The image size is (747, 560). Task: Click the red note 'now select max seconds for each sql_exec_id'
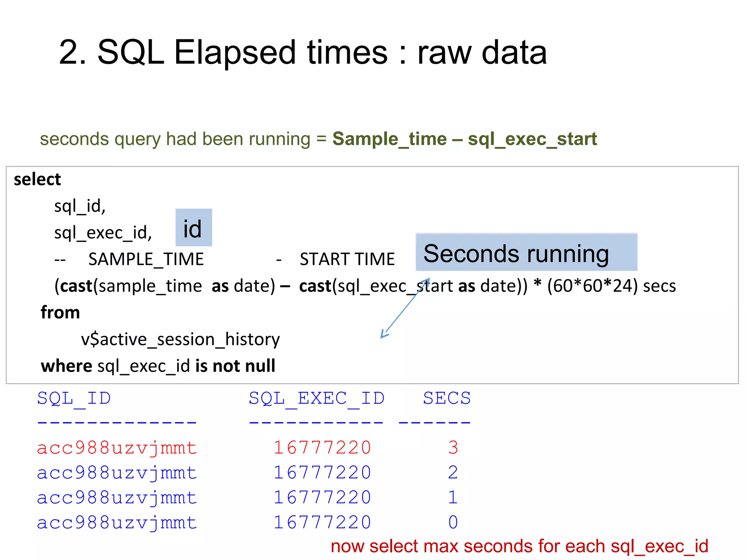[x=519, y=547]
